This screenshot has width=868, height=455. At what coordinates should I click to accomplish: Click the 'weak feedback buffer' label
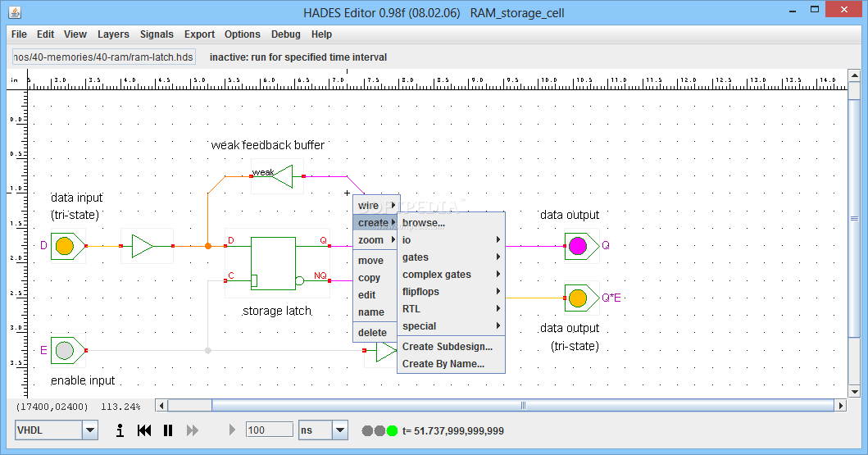(268, 145)
